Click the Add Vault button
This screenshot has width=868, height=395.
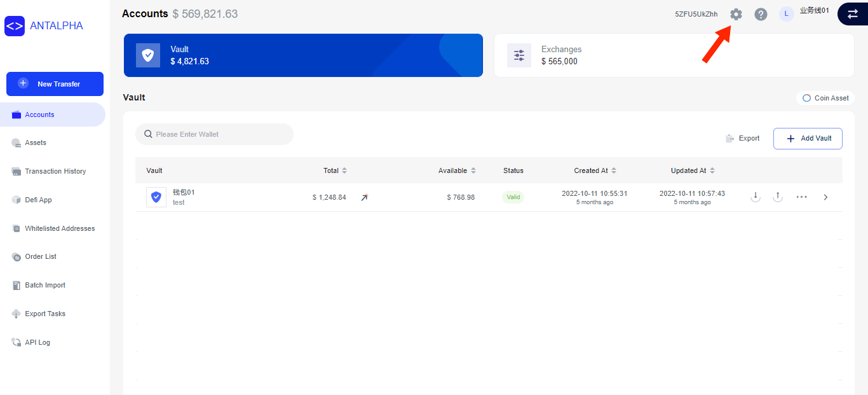pos(808,138)
